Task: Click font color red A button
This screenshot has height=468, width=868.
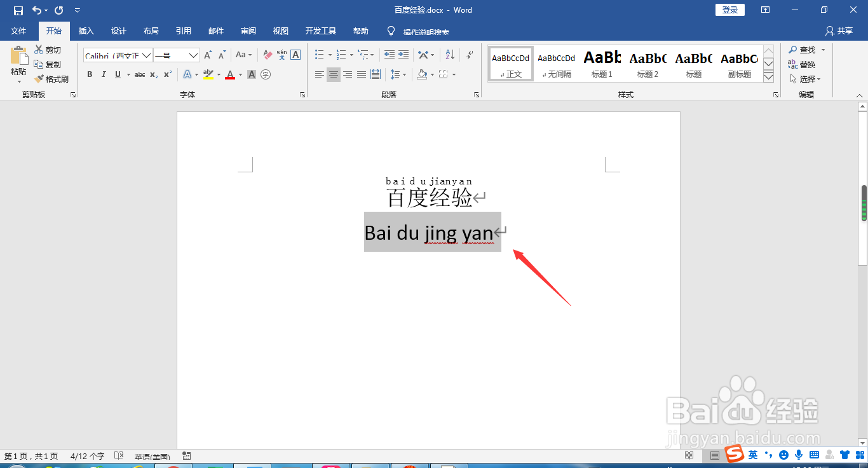Action: [230, 74]
